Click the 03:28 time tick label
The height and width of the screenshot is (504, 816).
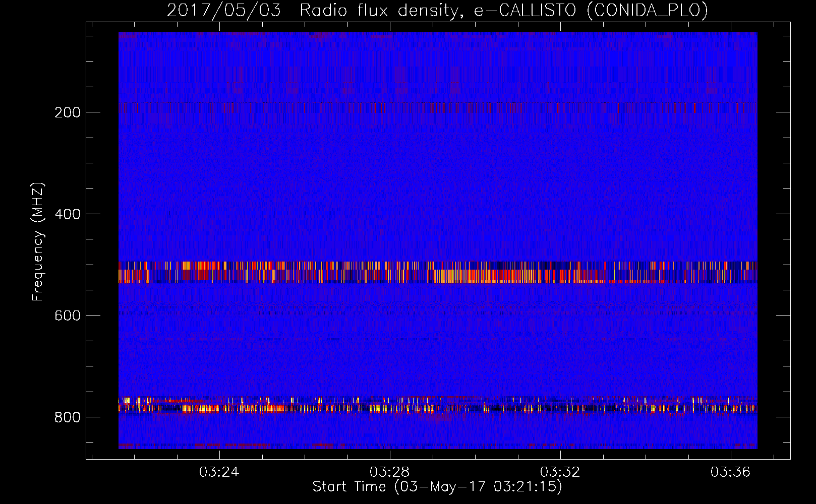[x=389, y=472]
